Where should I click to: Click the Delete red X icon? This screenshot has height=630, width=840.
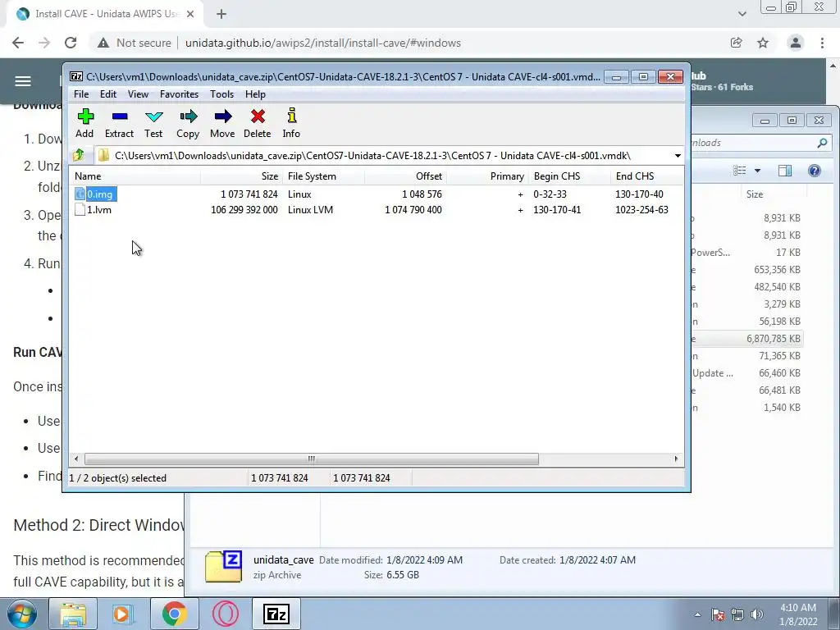click(258, 116)
